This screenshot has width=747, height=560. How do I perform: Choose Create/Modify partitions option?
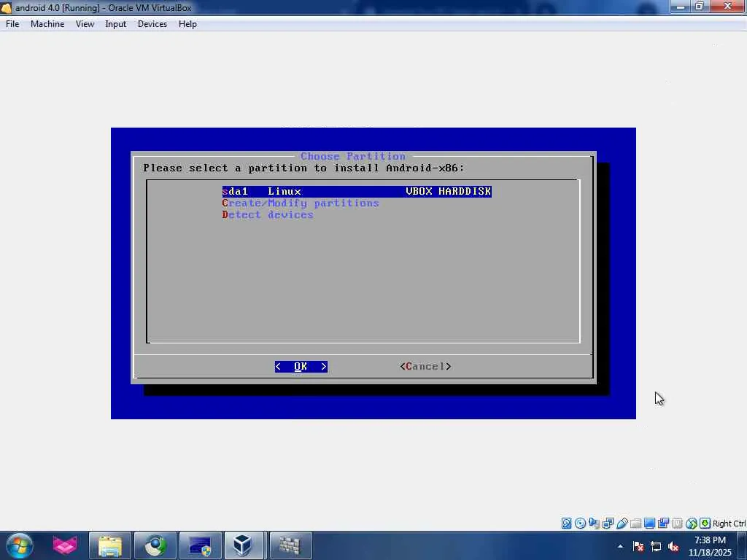[x=301, y=203]
